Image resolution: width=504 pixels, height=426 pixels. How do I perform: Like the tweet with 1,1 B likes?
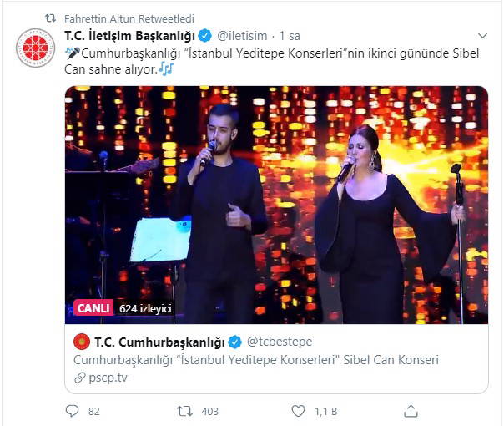297,411
